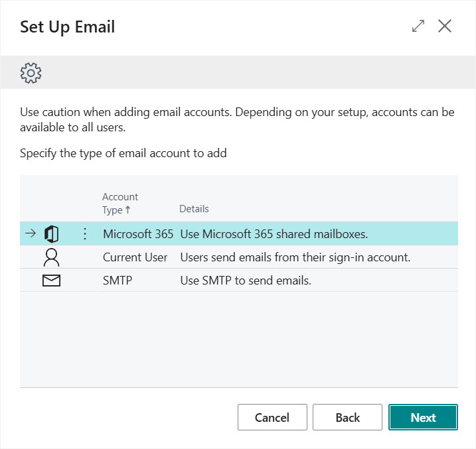The image size is (476, 449).
Task: Click the Set Up Email title
Action: coord(68,27)
